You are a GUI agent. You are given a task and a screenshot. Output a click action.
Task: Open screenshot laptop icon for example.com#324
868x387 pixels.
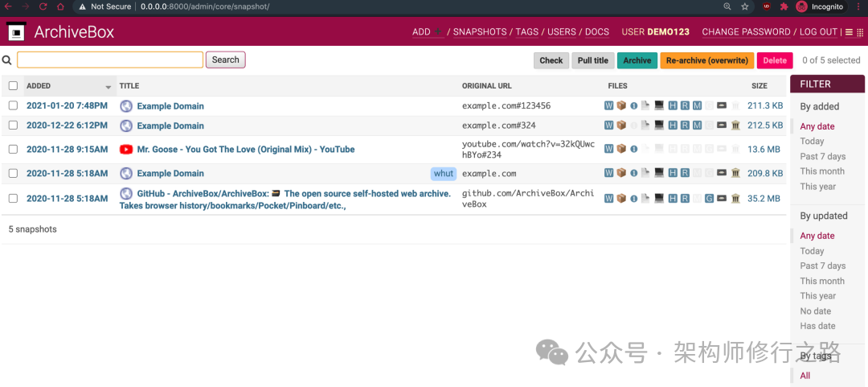pos(659,126)
